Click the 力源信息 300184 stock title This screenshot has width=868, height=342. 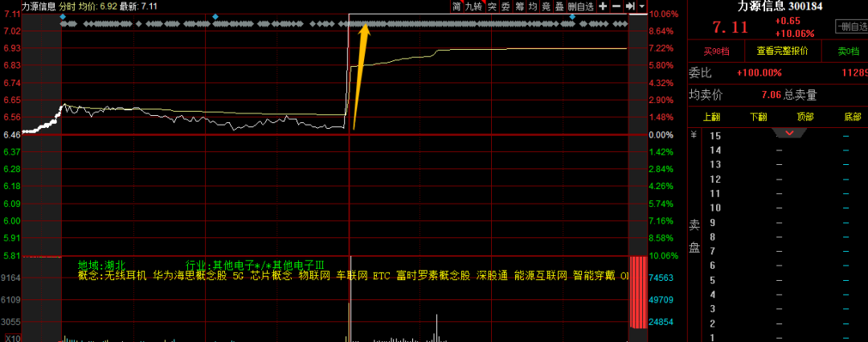click(780, 6)
